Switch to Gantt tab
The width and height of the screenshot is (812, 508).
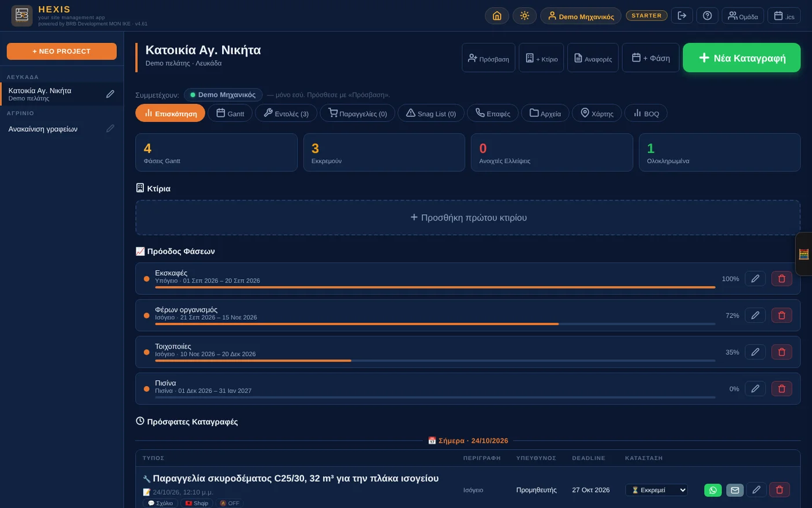point(230,113)
